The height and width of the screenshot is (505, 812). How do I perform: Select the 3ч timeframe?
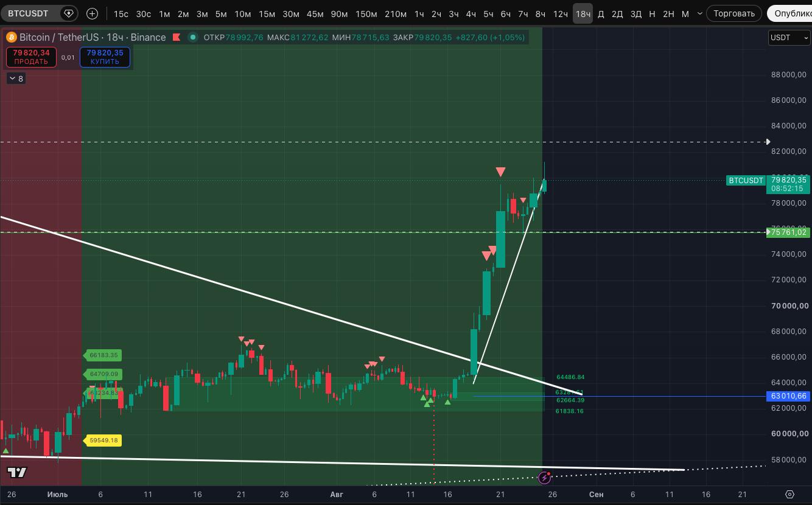click(453, 13)
